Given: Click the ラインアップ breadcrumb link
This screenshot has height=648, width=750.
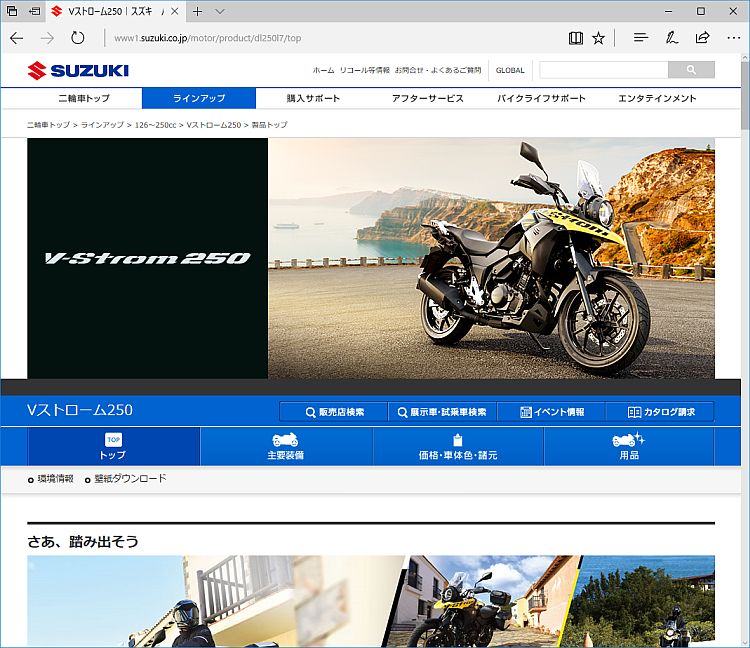Looking at the screenshot, I should point(102,125).
